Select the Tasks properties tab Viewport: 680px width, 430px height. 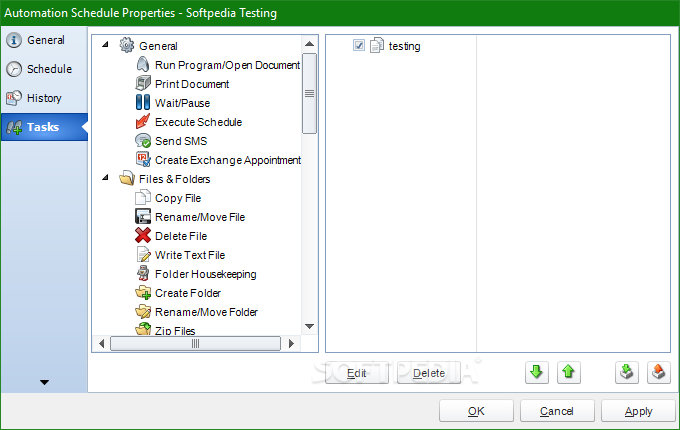pyautogui.click(x=44, y=127)
